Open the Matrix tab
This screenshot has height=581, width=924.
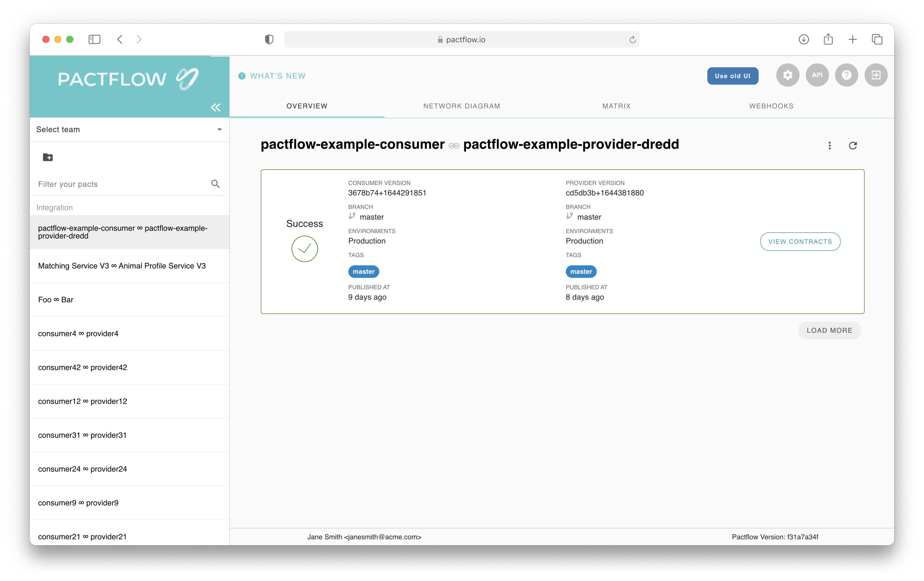point(616,106)
